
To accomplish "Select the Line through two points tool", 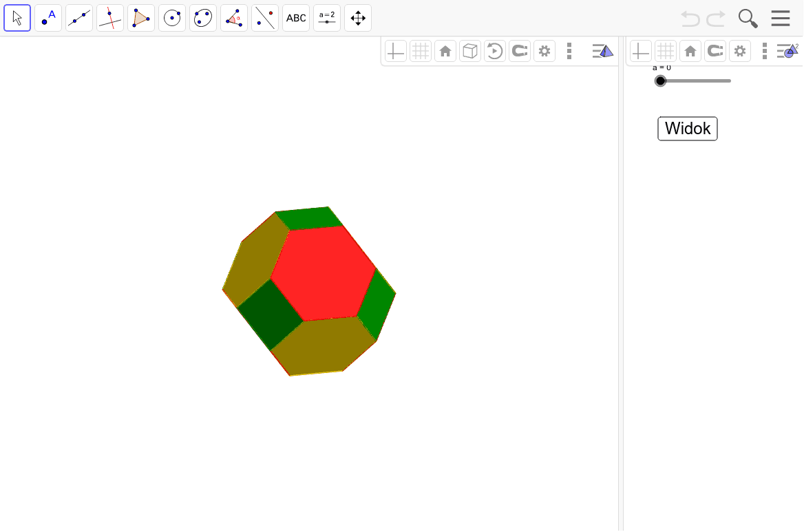I will pos(79,18).
